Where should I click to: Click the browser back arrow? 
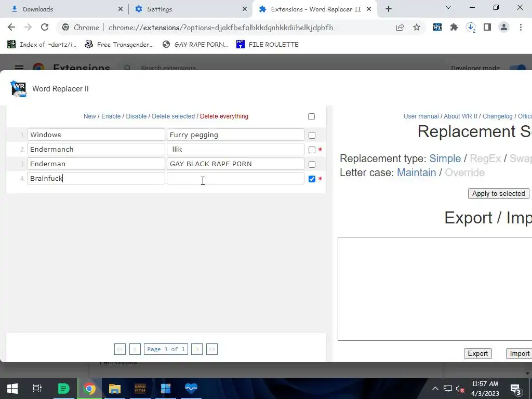[11, 28]
